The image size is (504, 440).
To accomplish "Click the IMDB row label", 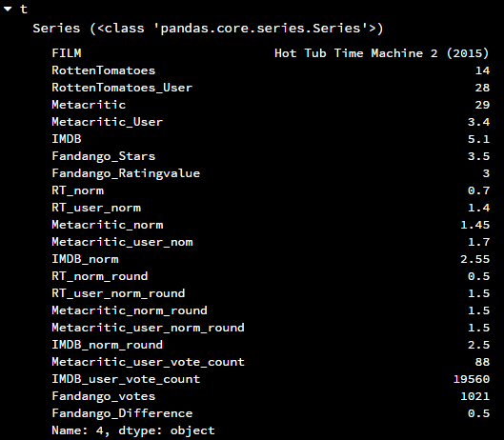I will click(x=67, y=139).
